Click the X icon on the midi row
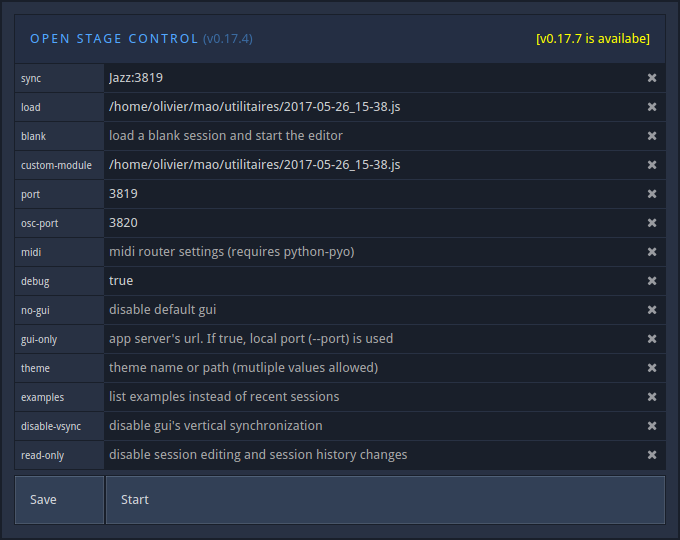680x540 pixels. [652, 252]
